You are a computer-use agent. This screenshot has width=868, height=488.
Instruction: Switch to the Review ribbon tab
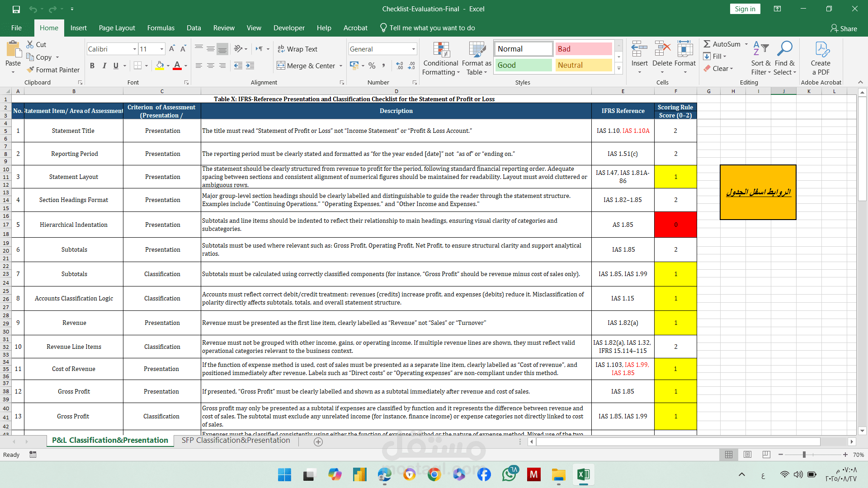(x=224, y=28)
